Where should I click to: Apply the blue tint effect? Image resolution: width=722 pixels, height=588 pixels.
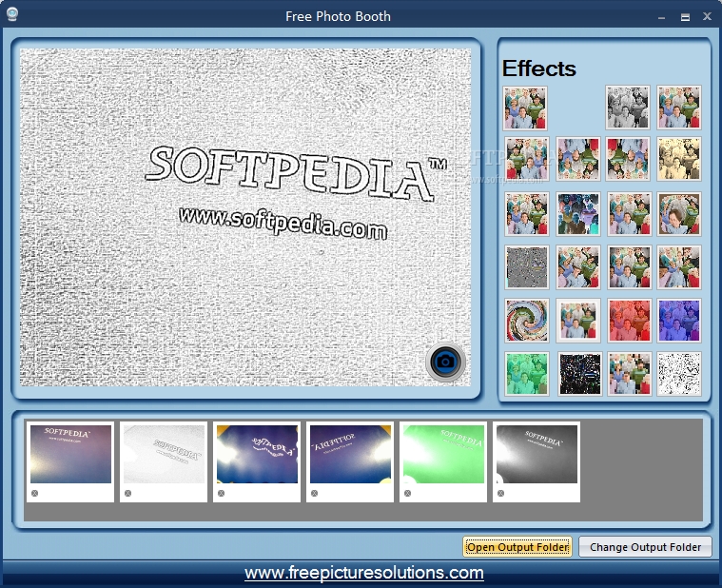(x=678, y=321)
